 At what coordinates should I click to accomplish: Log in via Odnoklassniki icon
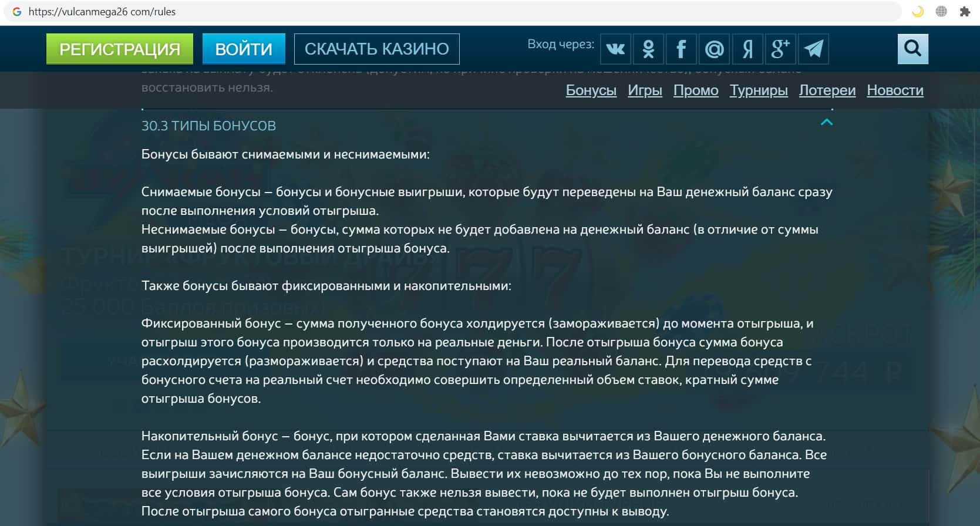point(648,49)
